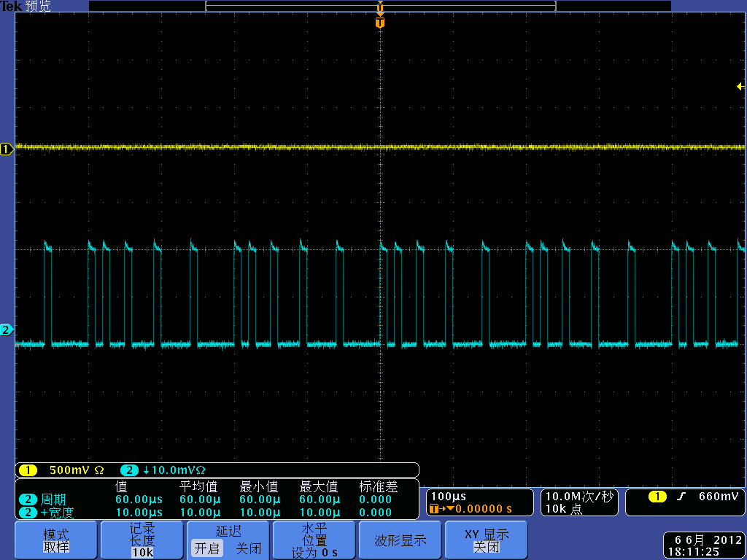This screenshot has width=747, height=560.
Task: Click the trigger source 1 badge near 660mV
Action: (x=657, y=497)
